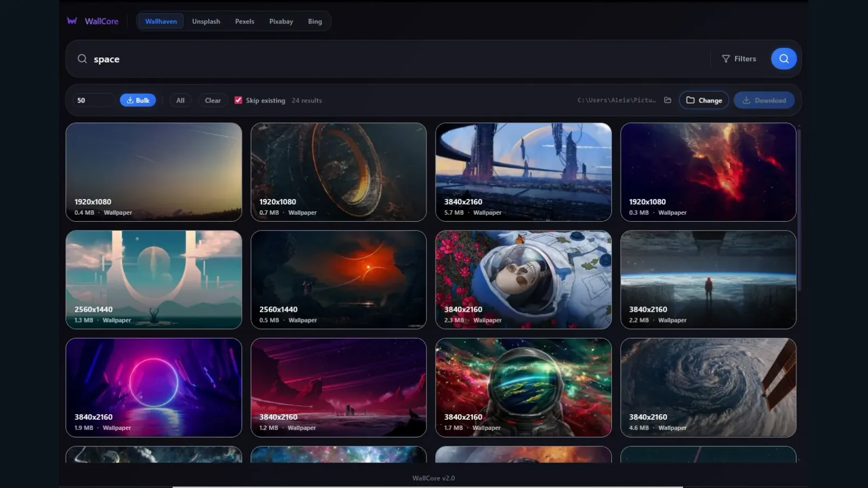Click the '24 results' text
The image size is (868, 488).
click(x=307, y=100)
